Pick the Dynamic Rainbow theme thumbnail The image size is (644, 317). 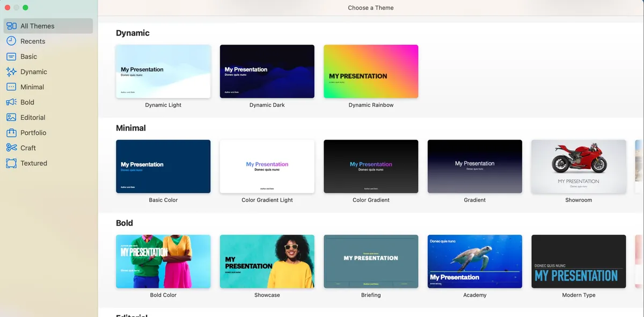(x=371, y=71)
